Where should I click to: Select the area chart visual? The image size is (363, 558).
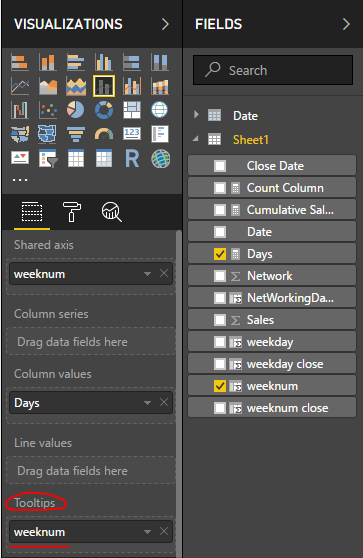coord(48,86)
